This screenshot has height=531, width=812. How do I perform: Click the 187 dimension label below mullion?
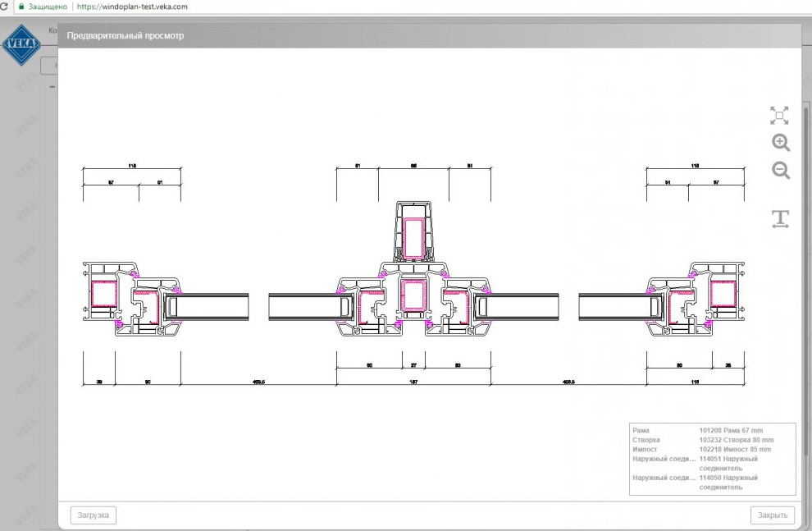[x=413, y=382]
